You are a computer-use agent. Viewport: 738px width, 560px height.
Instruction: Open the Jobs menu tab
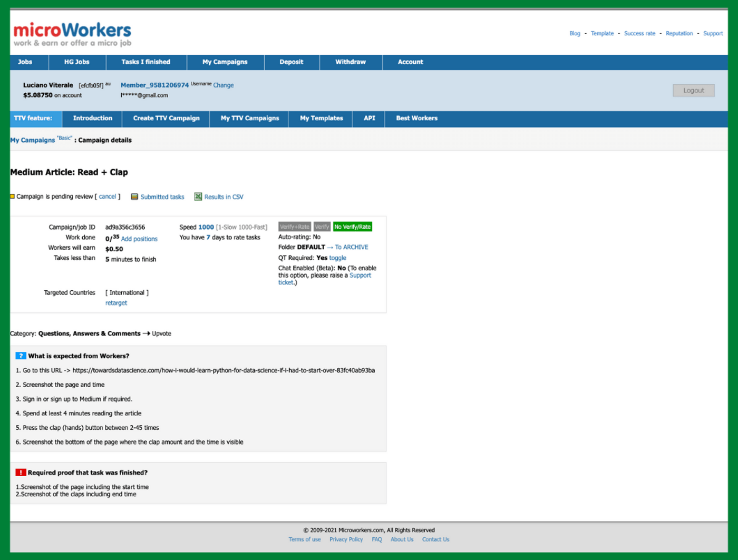pyautogui.click(x=25, y=62)
